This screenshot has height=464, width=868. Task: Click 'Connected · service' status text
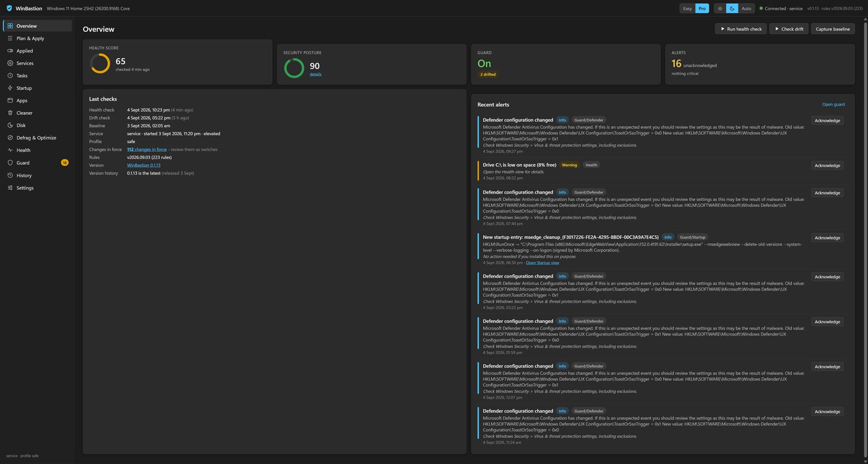coord(783,8)
